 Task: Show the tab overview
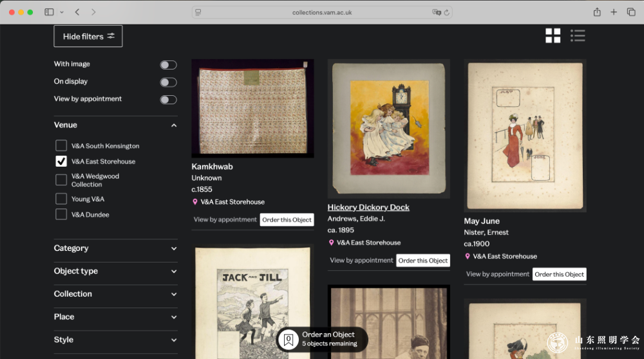tap(631, 12)
